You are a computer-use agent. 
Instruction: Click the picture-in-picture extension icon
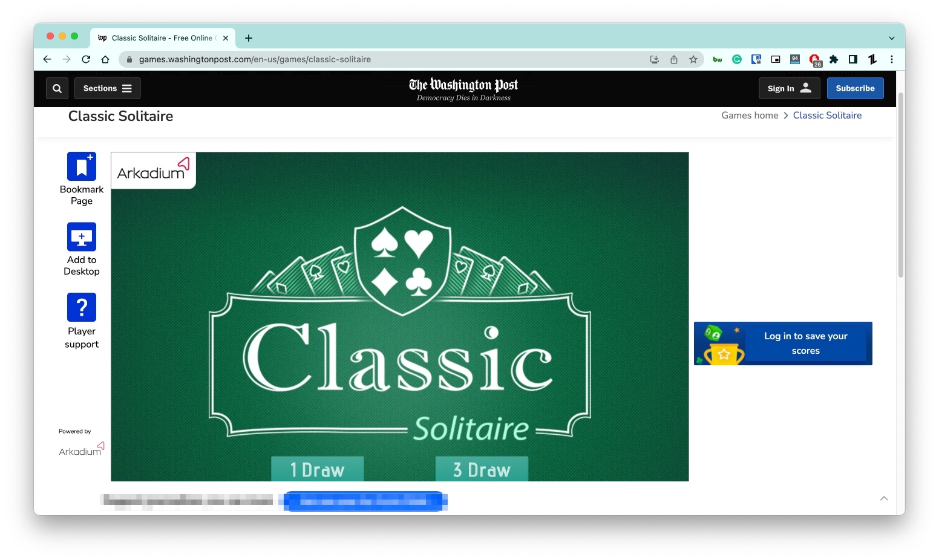click(776, 59)
